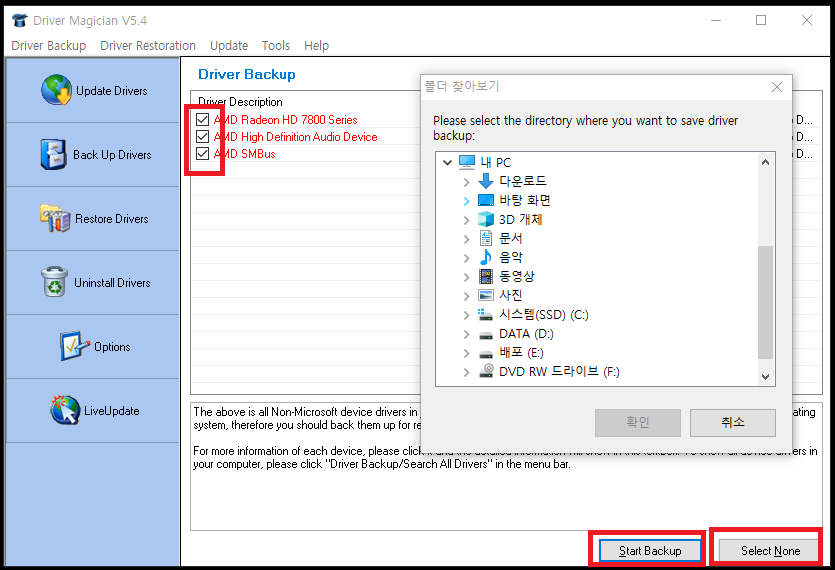
Task: Click the Options checkmark icon
Action: (75, 346)
